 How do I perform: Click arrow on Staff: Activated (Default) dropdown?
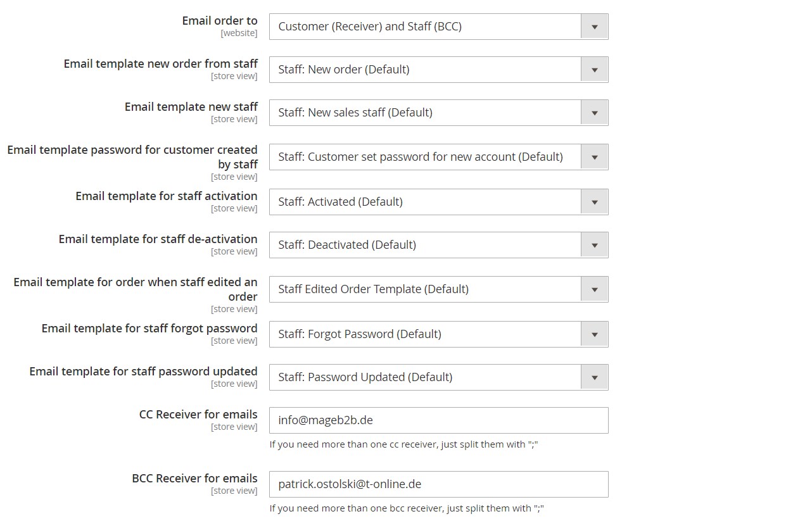tap(594, 202)
